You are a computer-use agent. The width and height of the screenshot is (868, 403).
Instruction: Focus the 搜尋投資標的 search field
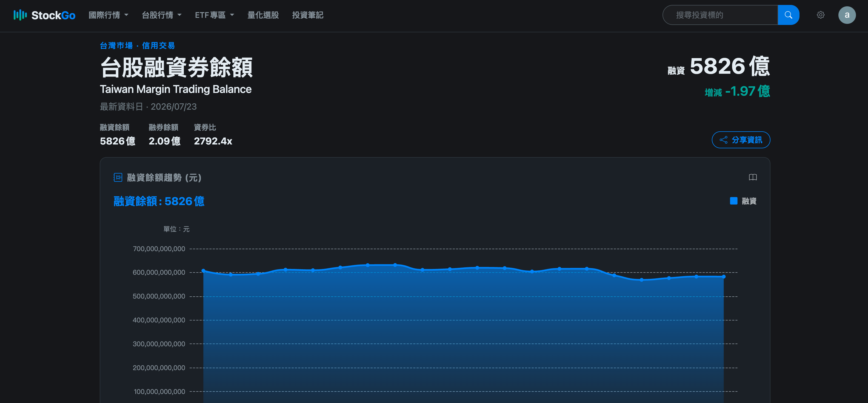[720, 15]
